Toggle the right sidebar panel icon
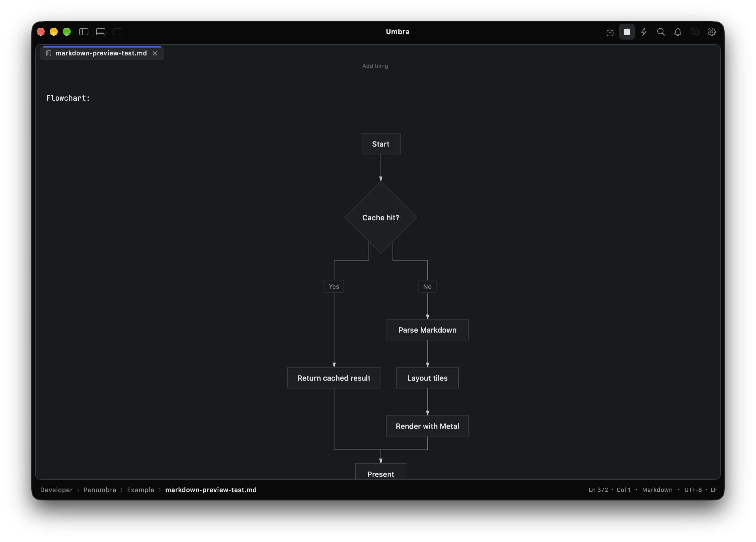 118,32
